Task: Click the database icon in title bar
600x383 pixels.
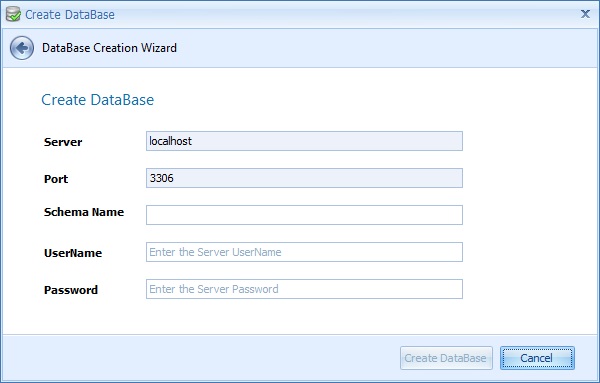Action: (x=13, y=15)
